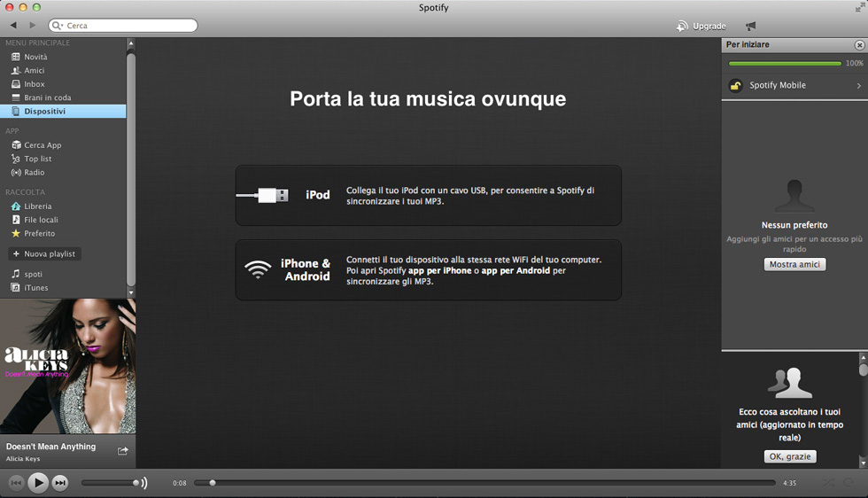
Task: Open Radio in the sidebar
Action: tap(34, 173)
